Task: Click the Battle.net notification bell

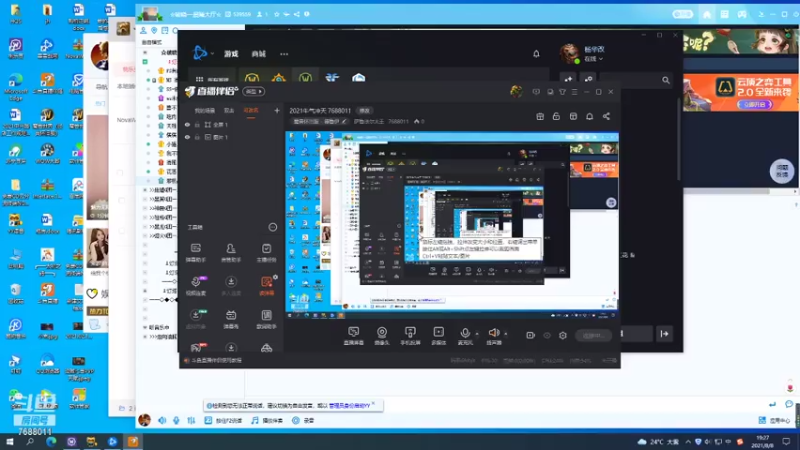Action: tap(536, 54)
